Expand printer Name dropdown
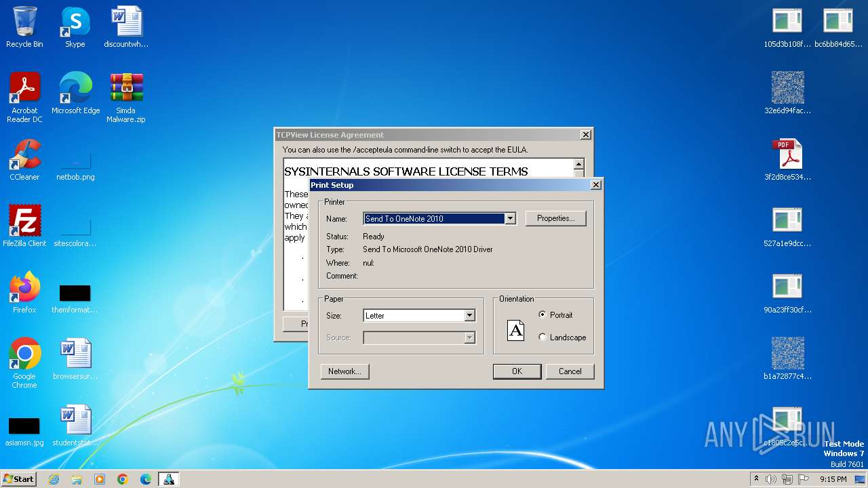The width and height of the screenshot is (868, 488). pyautogui.click(x=510, y=218)
